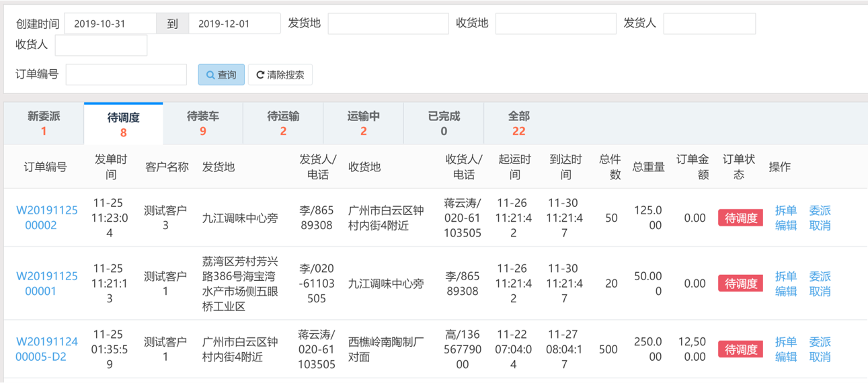Open the start date field 2019-10-31
This screenshot has width=868, height=383.
pos(110,24)
